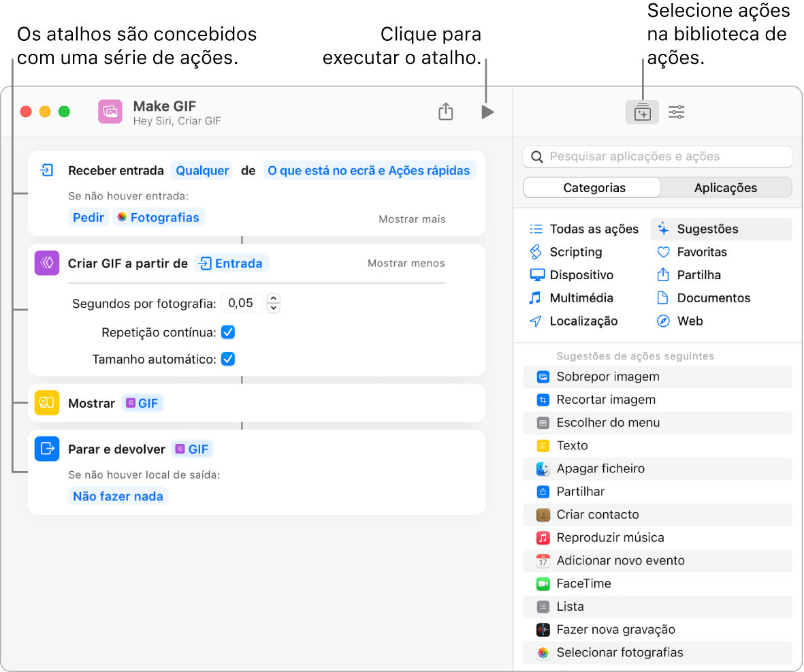Collapse the Criar GIF action with Mostrar menos
This screenshot has width=804, height=672.
[406, 263]
